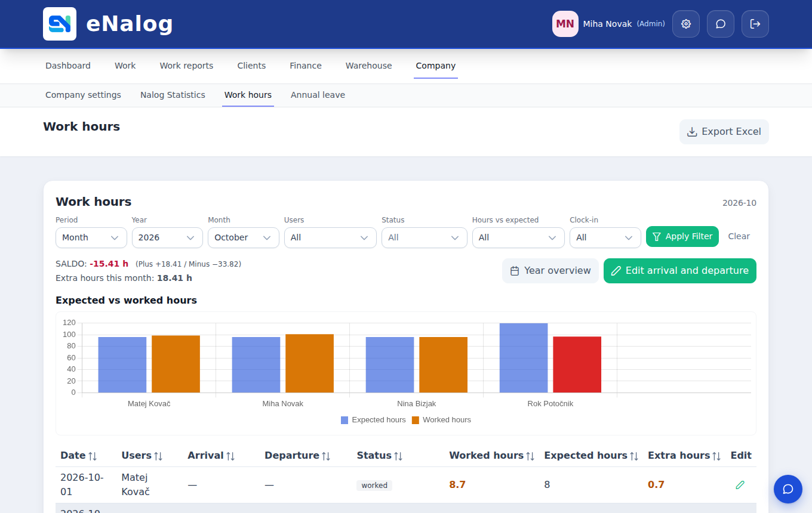Screen dimensions: 812x513
Task: Open the Warehouse menu item
Action: (369, 66)
